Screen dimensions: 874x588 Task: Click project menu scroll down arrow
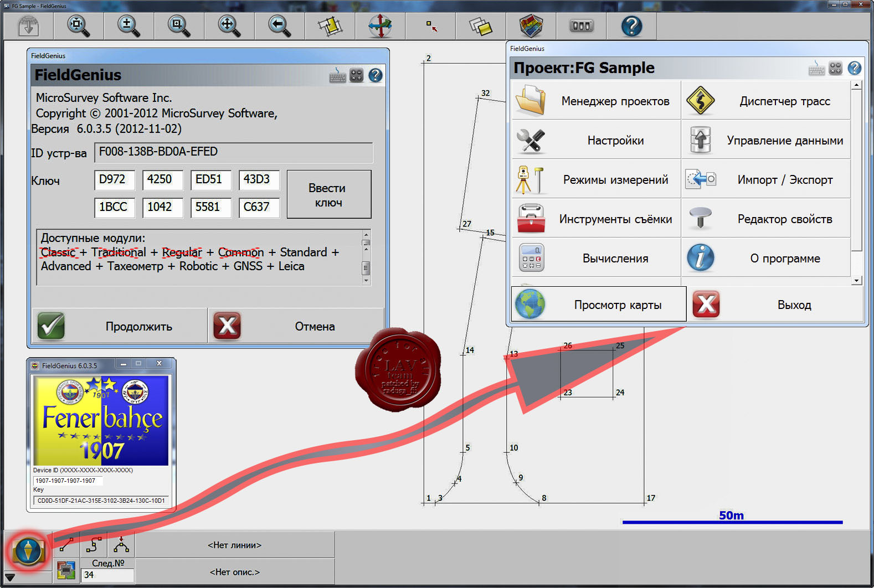click(857, 280)
